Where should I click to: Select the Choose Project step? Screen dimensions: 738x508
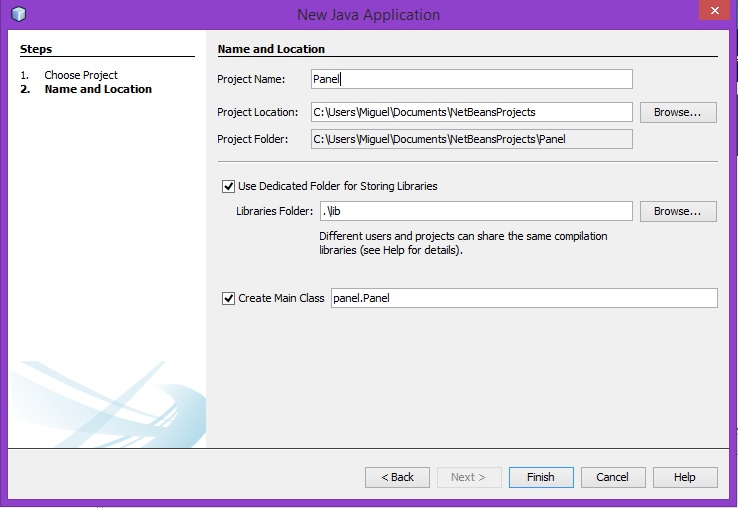(x=80, y=75)
